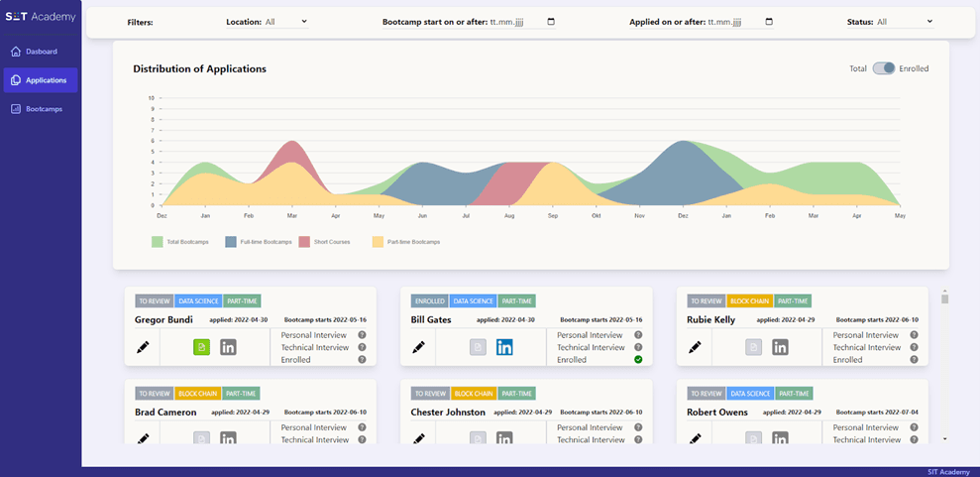Click the Data Science tag on Gregor Bundi
980x477 pixels.
pyautogui.click(x=196, y=300)
